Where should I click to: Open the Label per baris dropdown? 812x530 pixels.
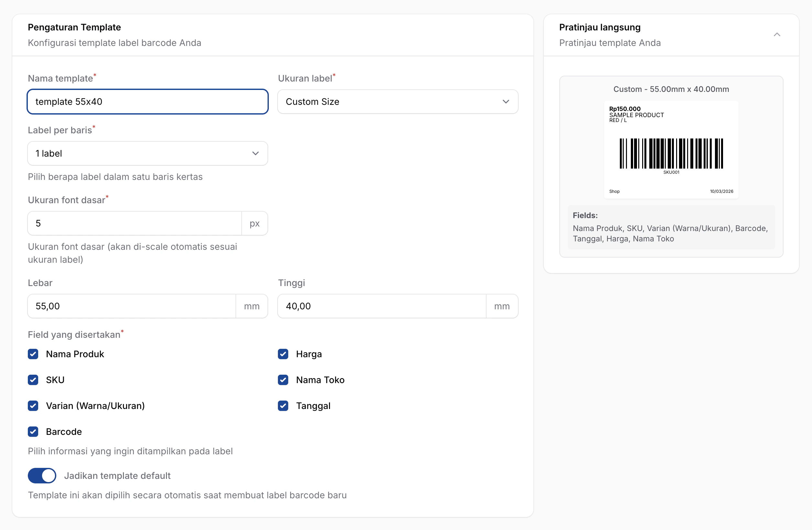[x=148, y=154]
